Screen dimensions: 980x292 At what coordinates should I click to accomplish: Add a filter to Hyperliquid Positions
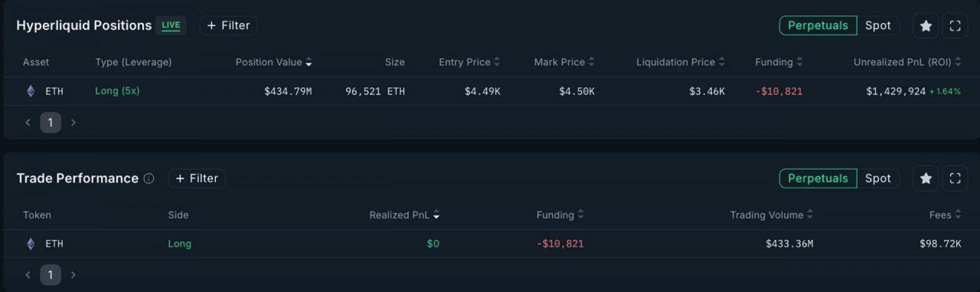pos(228,26)
